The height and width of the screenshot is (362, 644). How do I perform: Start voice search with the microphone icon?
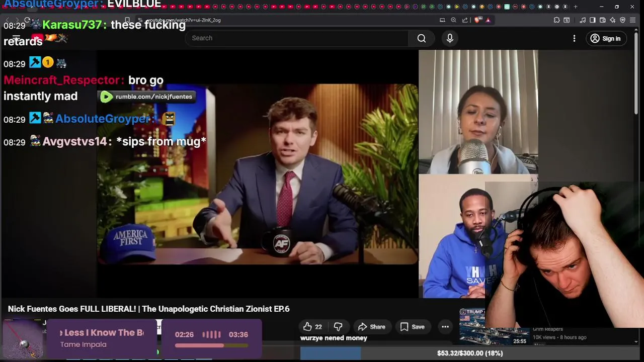pyautogui.click(x=450, y=38)
